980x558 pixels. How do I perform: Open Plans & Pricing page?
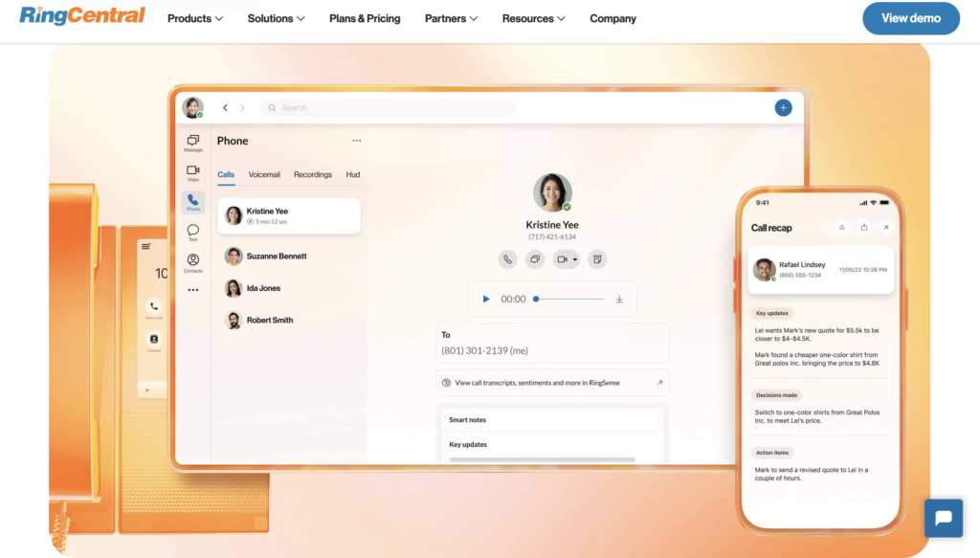coord(365,19)
